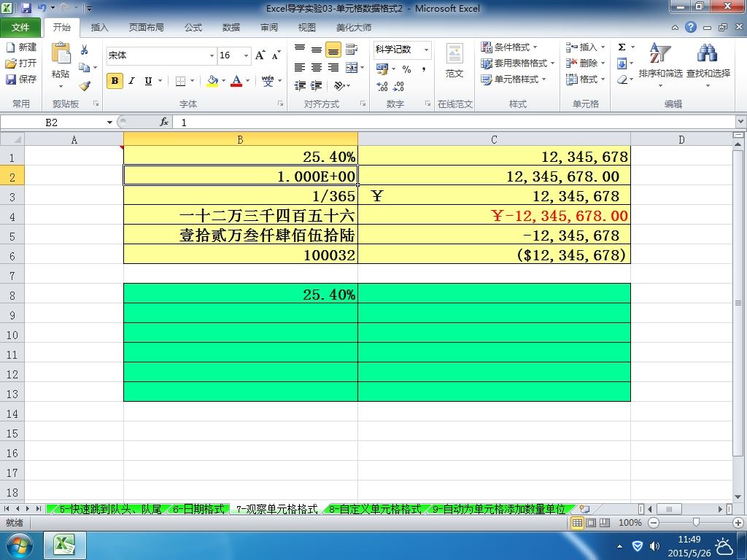Click the zoom slider handle
The height and width of the screenshot is (560, 747).
(x=696, y=523)
